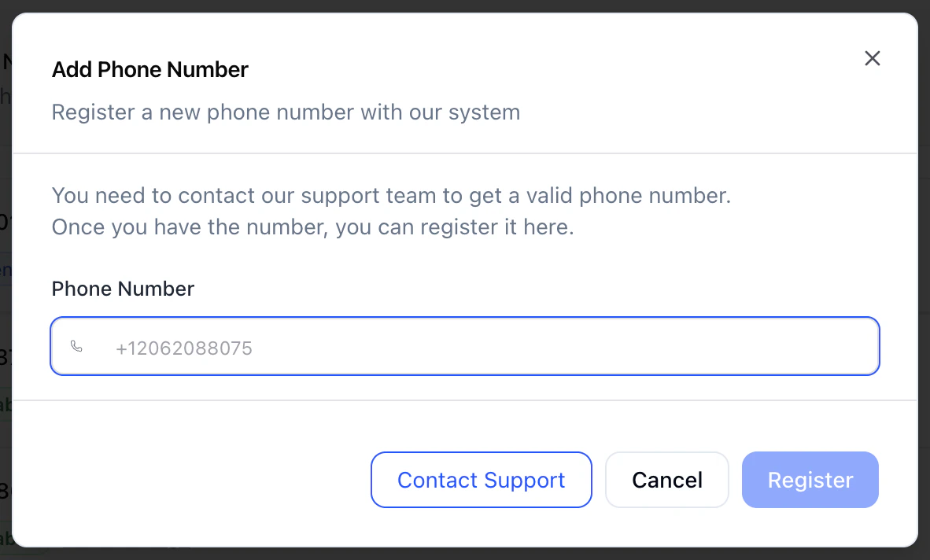Cancel adding the phone number
This screenshot has width=930, height=560.
(666, 480)
